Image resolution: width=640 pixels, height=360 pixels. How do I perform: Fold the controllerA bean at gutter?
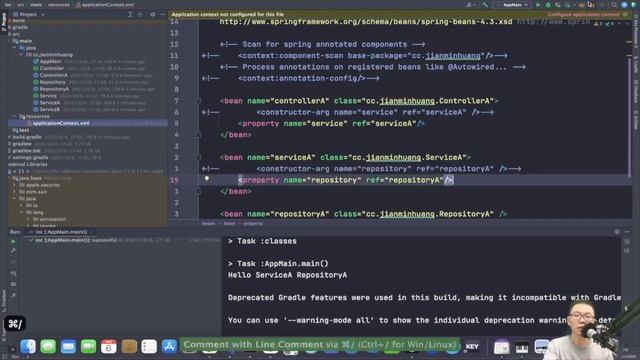tap(198, 101)
